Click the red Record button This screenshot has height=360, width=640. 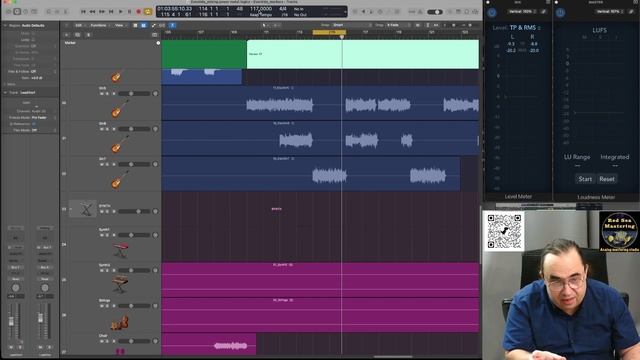pos(138,12)
